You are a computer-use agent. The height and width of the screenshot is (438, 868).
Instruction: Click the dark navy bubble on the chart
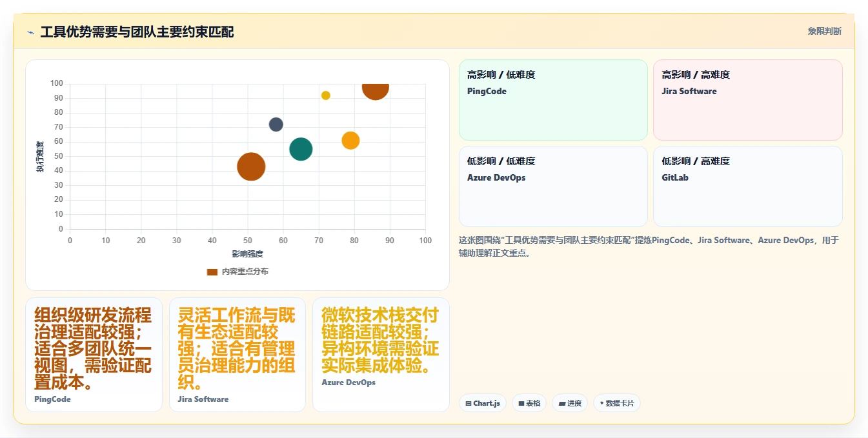coord(276,124)
